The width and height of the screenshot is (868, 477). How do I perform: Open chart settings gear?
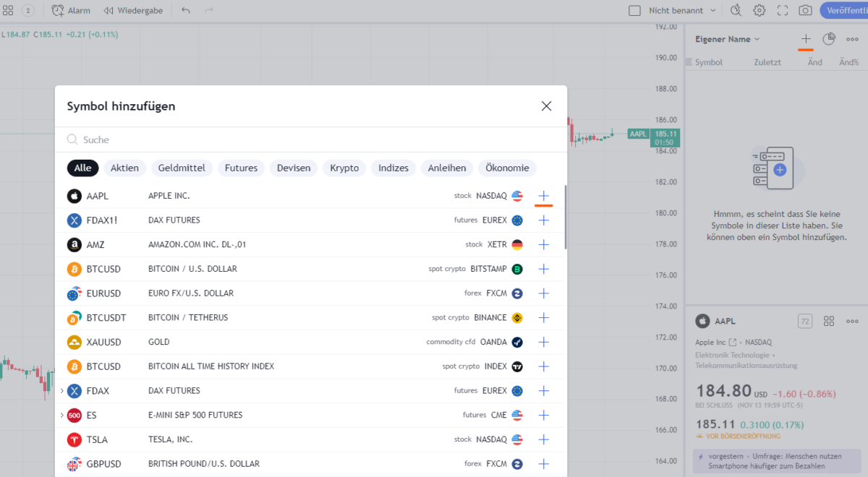coord(759,10)
